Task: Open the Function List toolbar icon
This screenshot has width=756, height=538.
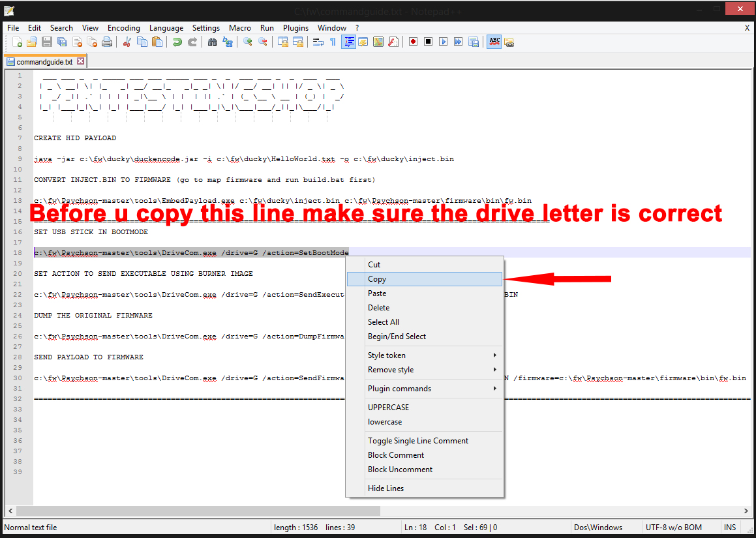Action: [x=393, y=42]
